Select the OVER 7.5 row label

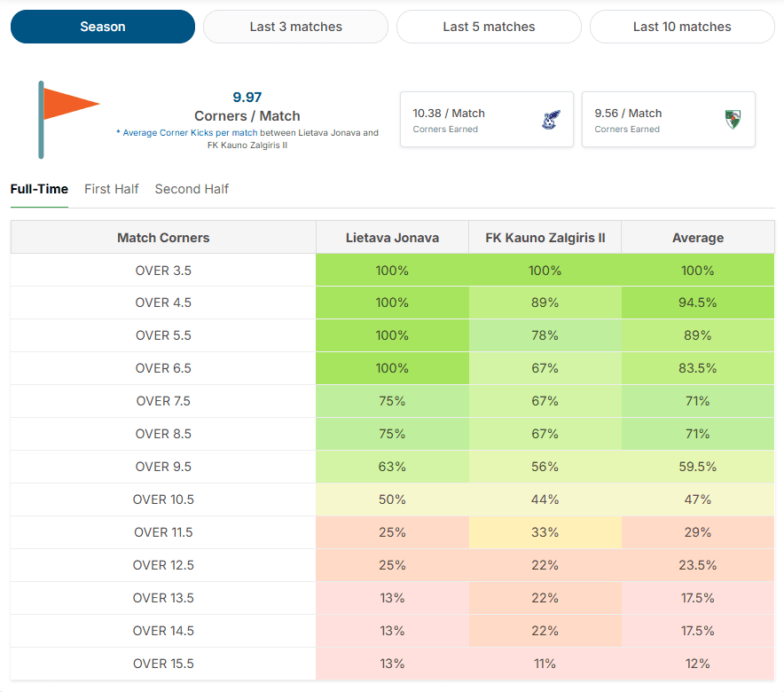163,401
